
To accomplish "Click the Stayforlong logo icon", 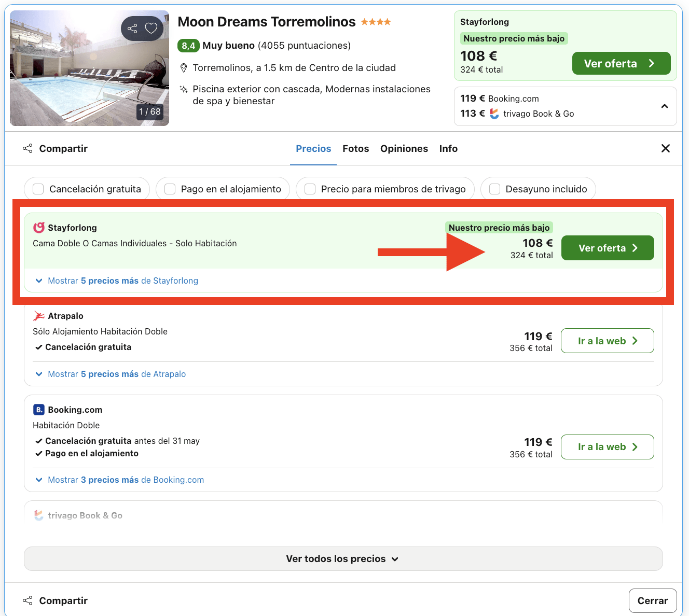I will (38, 227).
